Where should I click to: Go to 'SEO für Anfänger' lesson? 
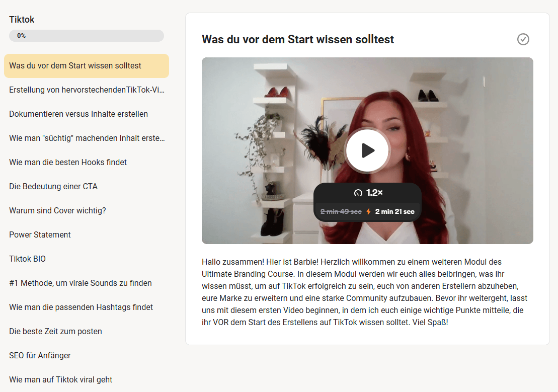(x=87, y=356)
